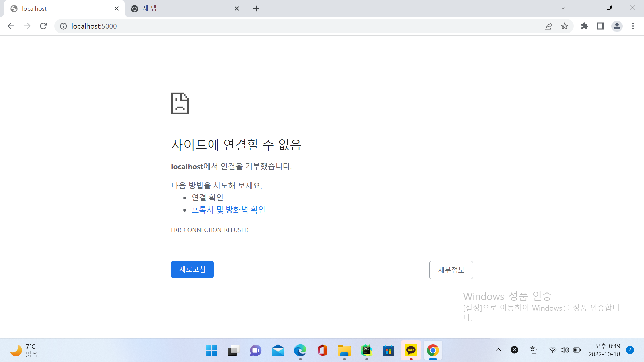Viewport: 644px width, 362px height.
Task: Open Microsoft Store from taskbar
Action: [388, 351]
